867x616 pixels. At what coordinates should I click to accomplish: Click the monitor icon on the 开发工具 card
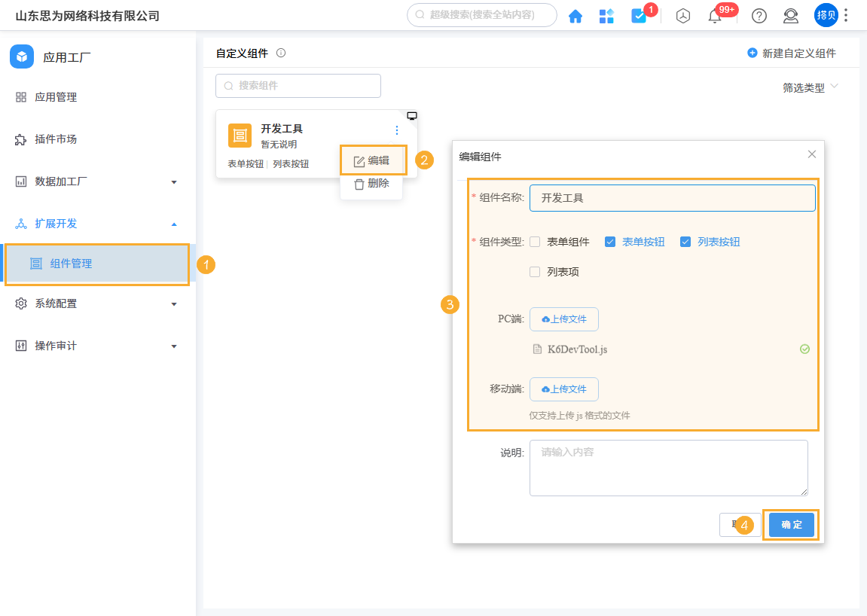[412, 115]
